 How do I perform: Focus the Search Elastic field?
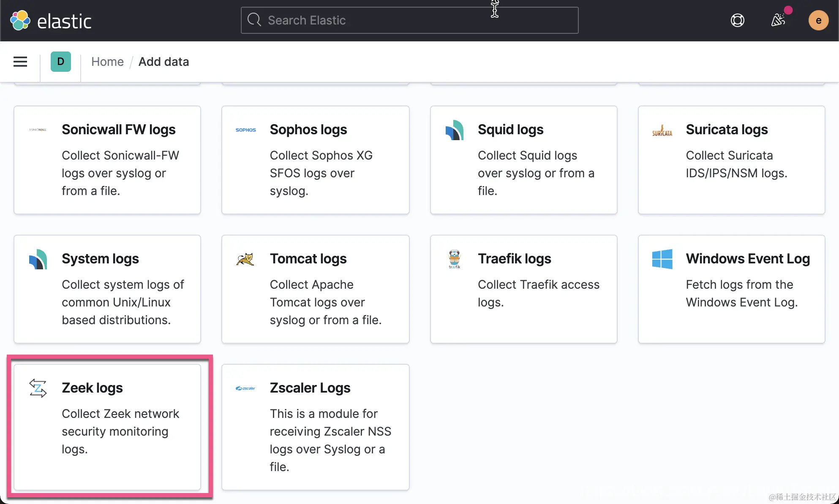point(409,20)
